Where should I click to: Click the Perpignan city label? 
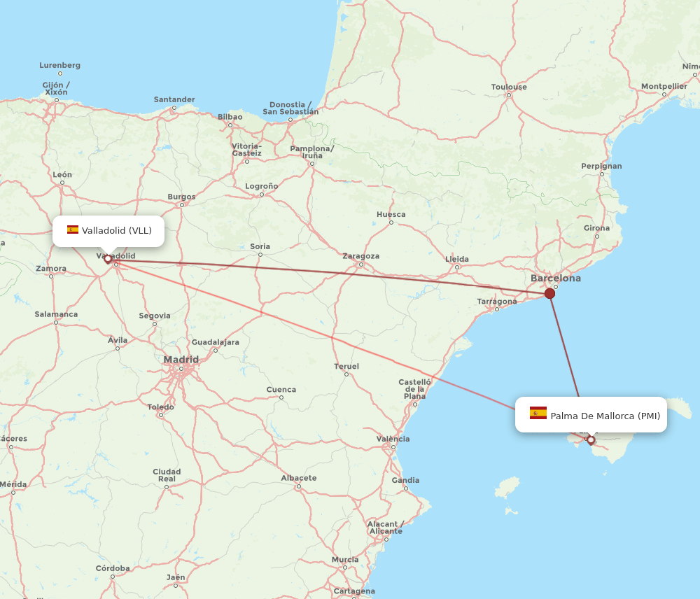[601, 166]
